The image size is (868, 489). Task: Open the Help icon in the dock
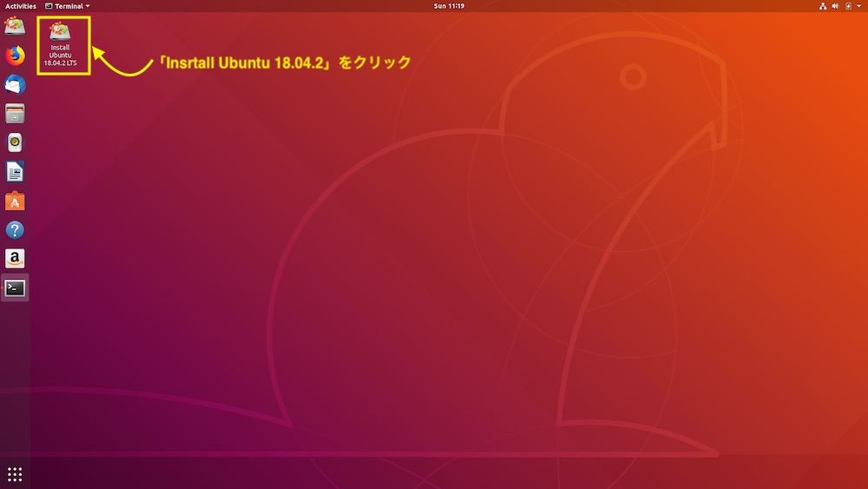[15, 230]
